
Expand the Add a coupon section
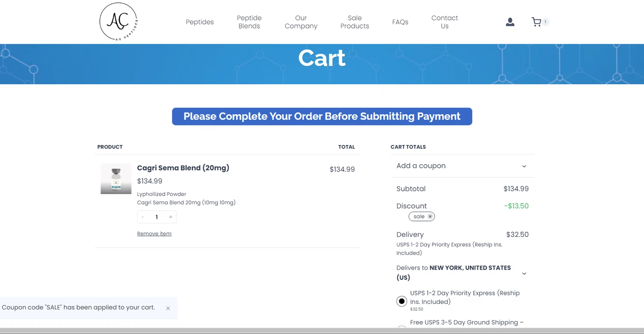click(x=462, y=166)
